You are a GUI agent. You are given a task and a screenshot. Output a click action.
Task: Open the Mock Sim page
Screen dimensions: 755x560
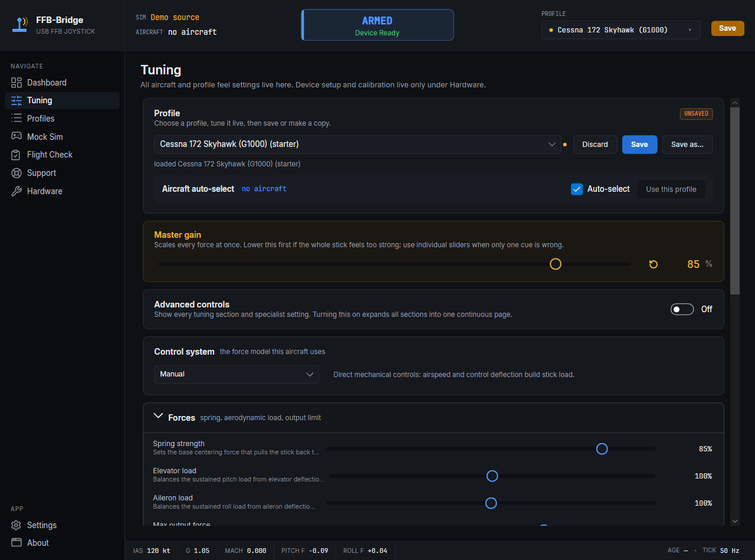coord(62,136)
